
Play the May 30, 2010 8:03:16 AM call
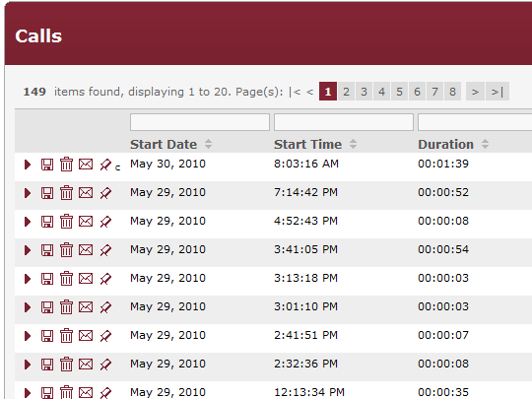pyautogui.click(x=28, y=165)
